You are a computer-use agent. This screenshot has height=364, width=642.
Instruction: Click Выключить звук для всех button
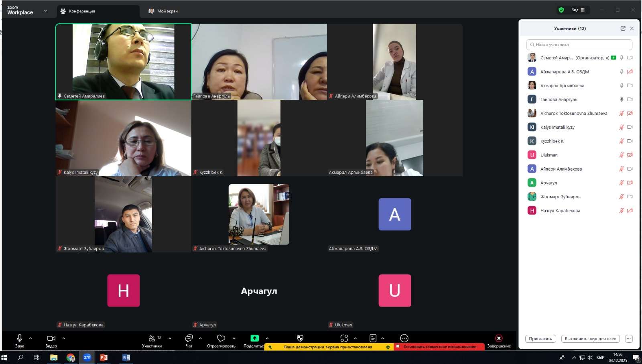(590, 339)
